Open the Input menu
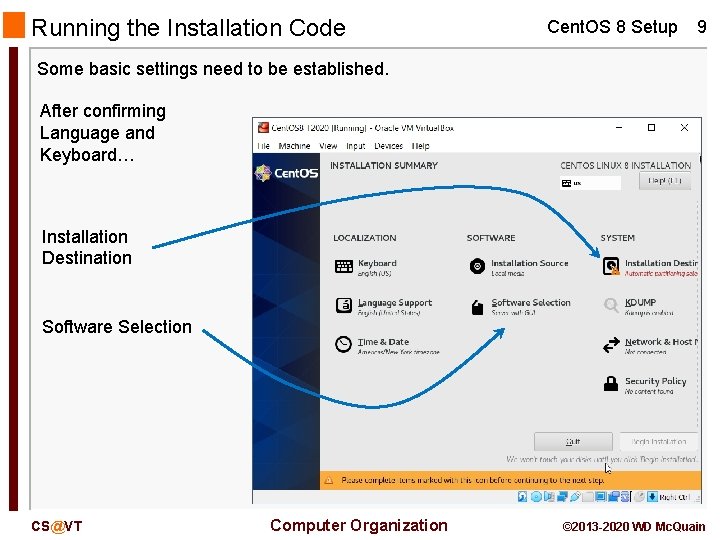This screenshot has width=720, height=540. 355,146
